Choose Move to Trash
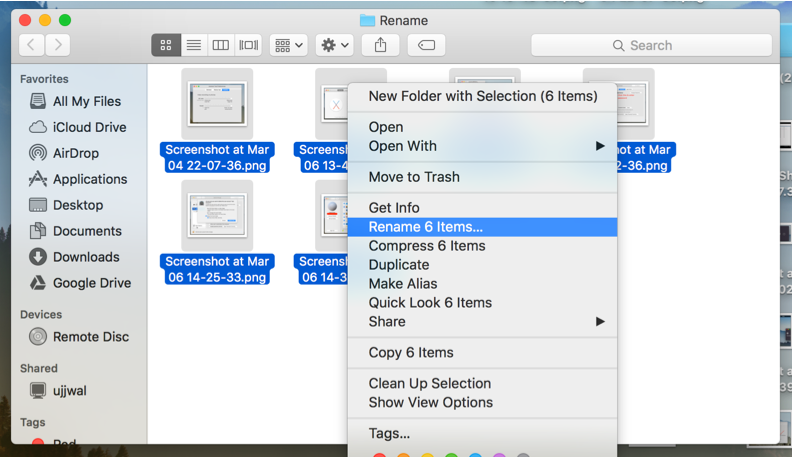This screenshot has height=457, width=793. click(482, 177)
